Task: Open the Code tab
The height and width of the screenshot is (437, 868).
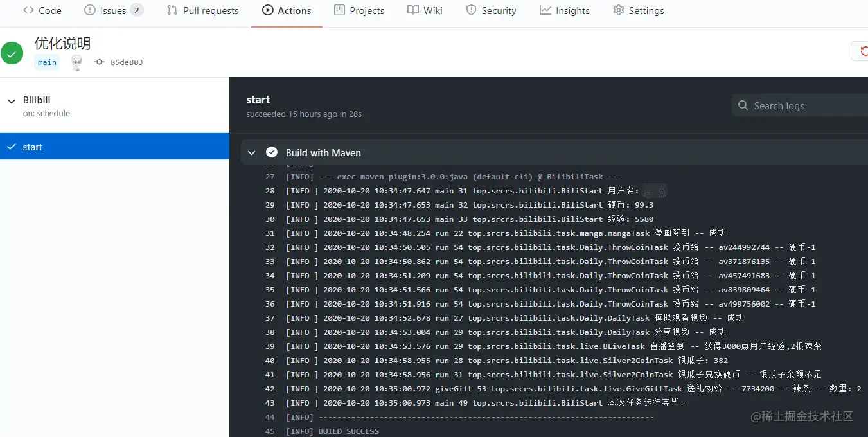Action: point(42,10)
